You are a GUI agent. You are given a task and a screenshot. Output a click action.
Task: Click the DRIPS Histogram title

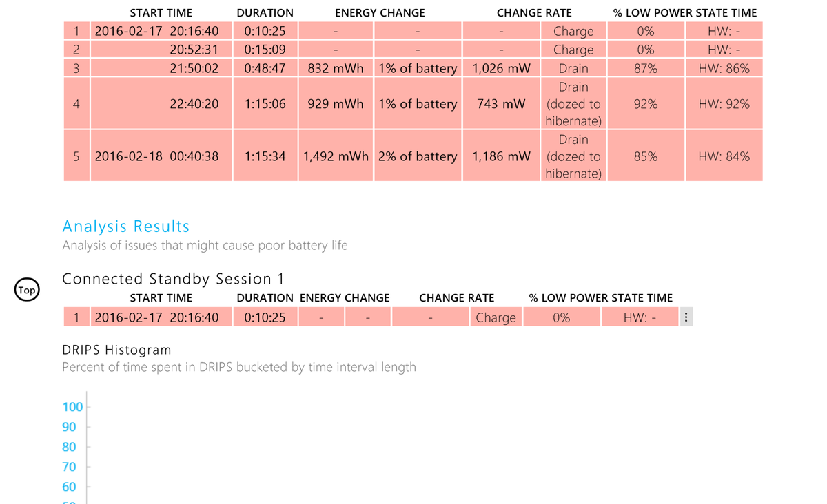[116, 350]
